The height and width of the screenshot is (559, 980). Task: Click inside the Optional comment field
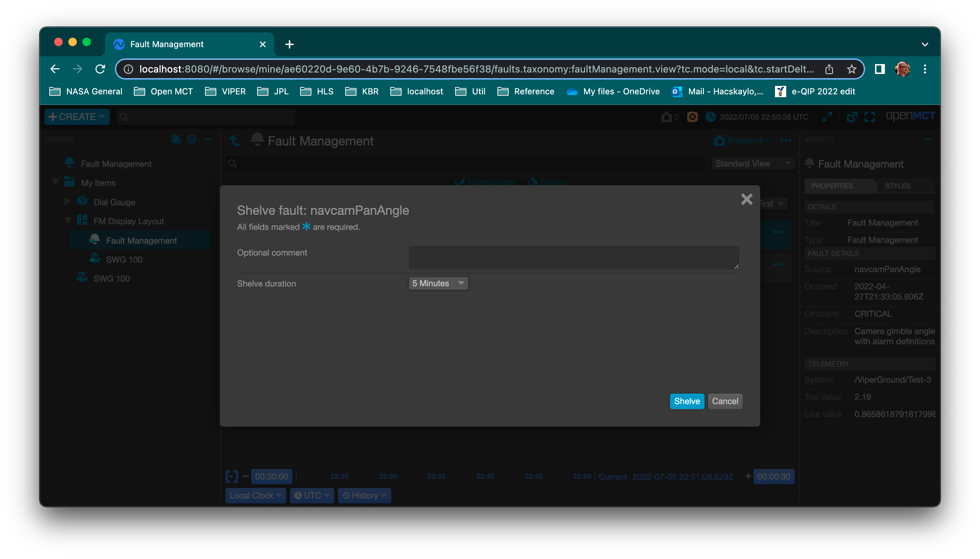pyautogui.click(x=573, y=257)
